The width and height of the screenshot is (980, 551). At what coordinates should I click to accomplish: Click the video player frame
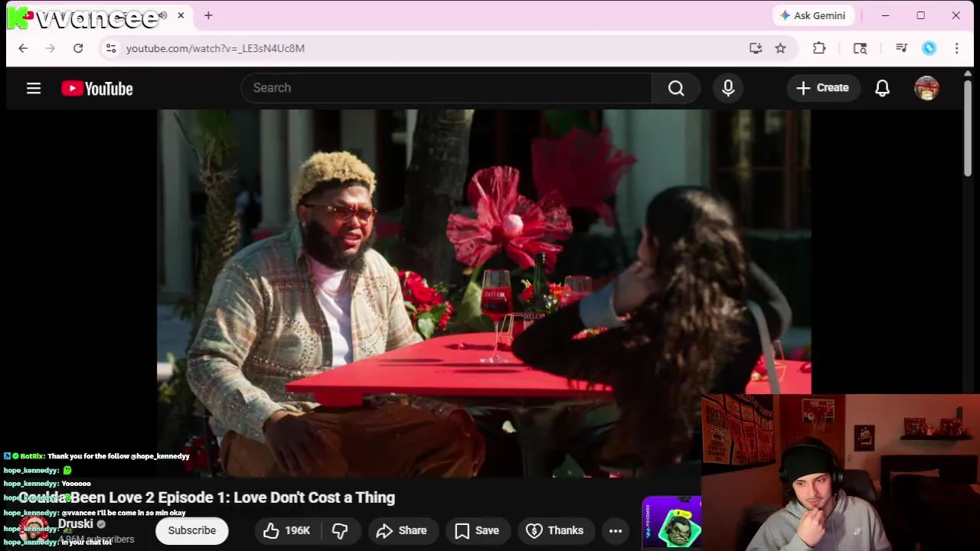[484, 293]
